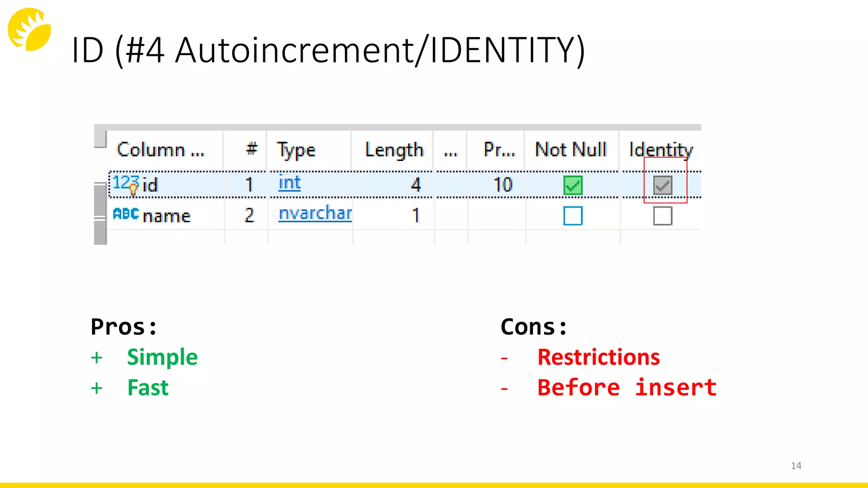Enable Not Null checkbox for name row
The width and height of the screenshot is (868, 488).
(573, 216)
